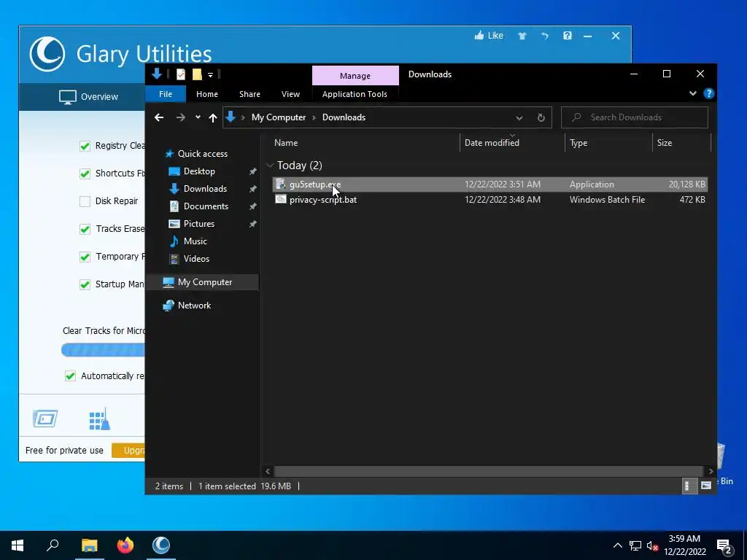Open Downloads in the navigation pane
Screen dimensions: 747x560
[x=205, y=189]
